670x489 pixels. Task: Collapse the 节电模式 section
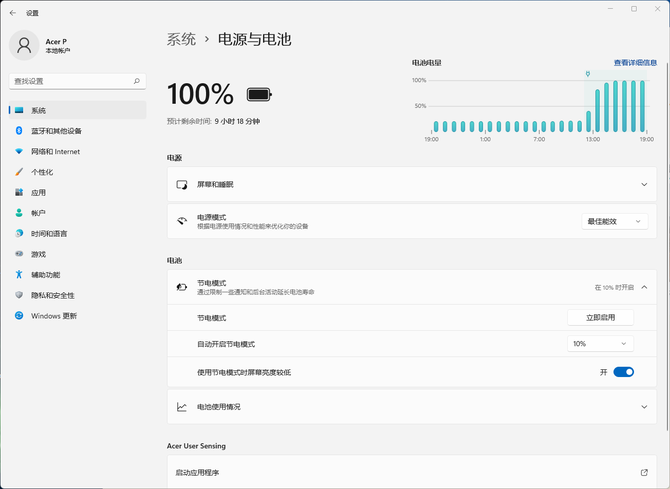(644, 287)
